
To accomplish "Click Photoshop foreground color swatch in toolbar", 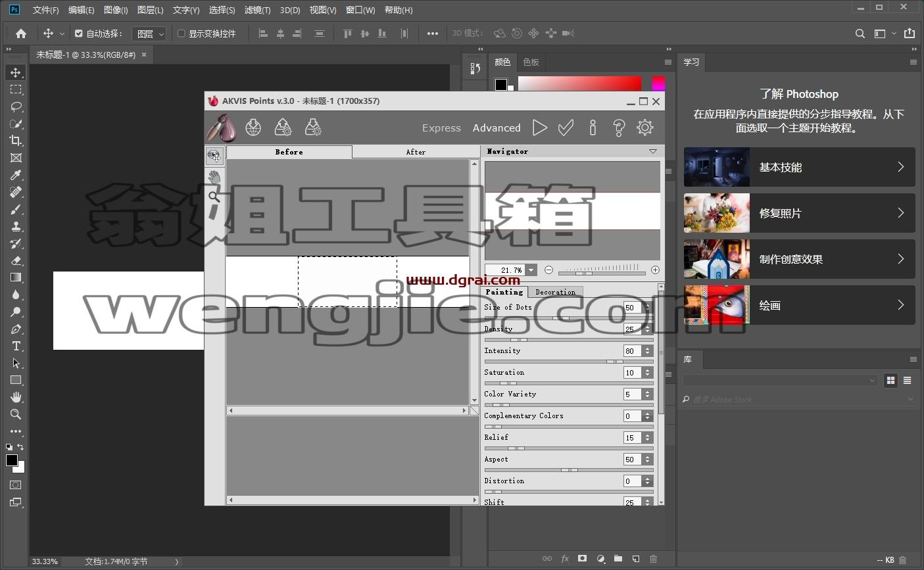I will point(12,460).
